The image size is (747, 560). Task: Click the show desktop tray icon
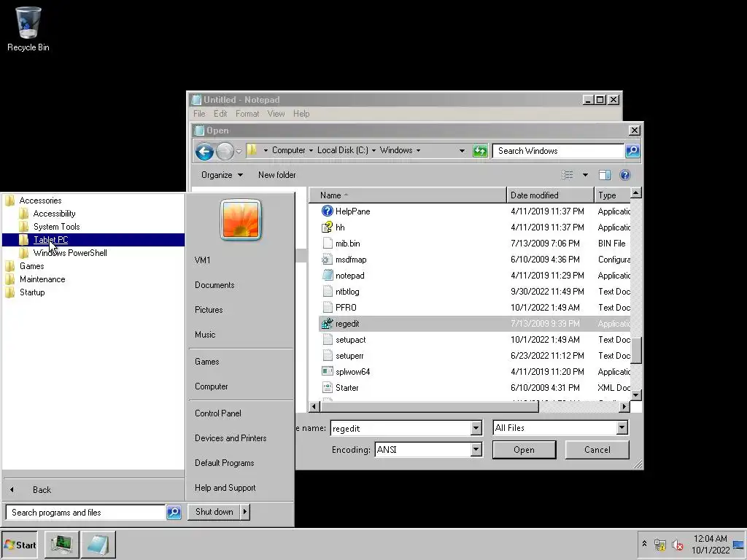click(x=739, y=544)
